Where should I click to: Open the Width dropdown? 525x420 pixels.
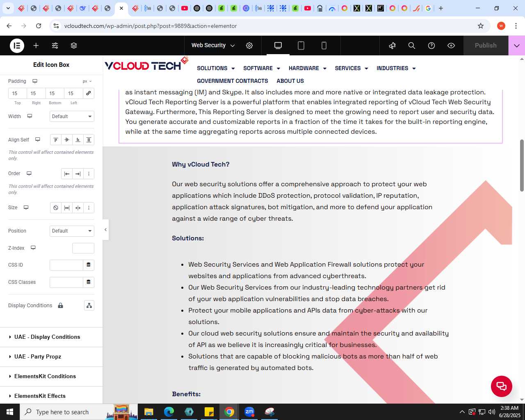(72, 116)
